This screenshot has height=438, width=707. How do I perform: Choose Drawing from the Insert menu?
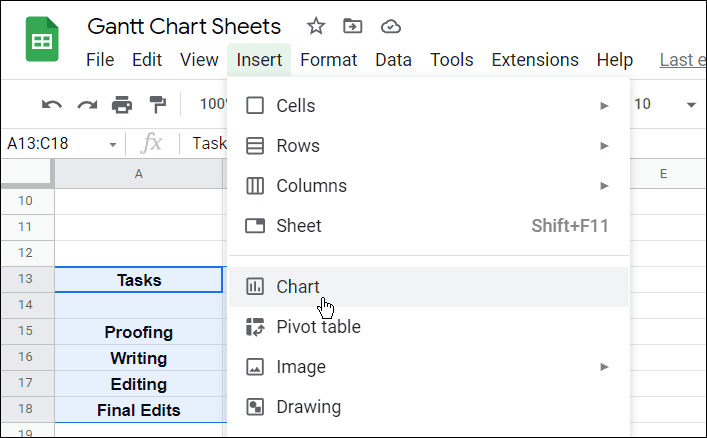pos(429,407)
